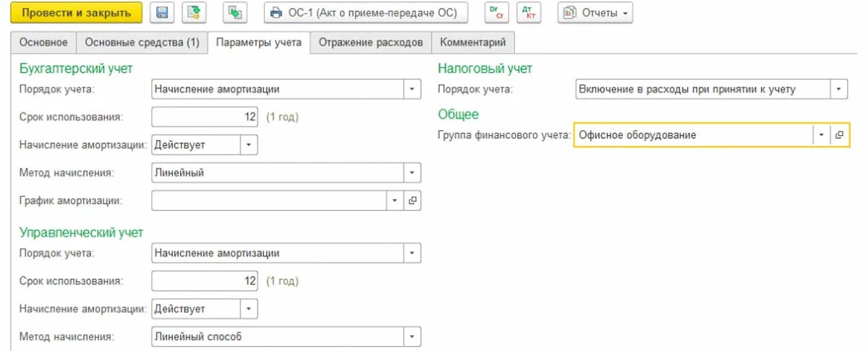
Task: Open the Комментарий tab
Action: 474,43
